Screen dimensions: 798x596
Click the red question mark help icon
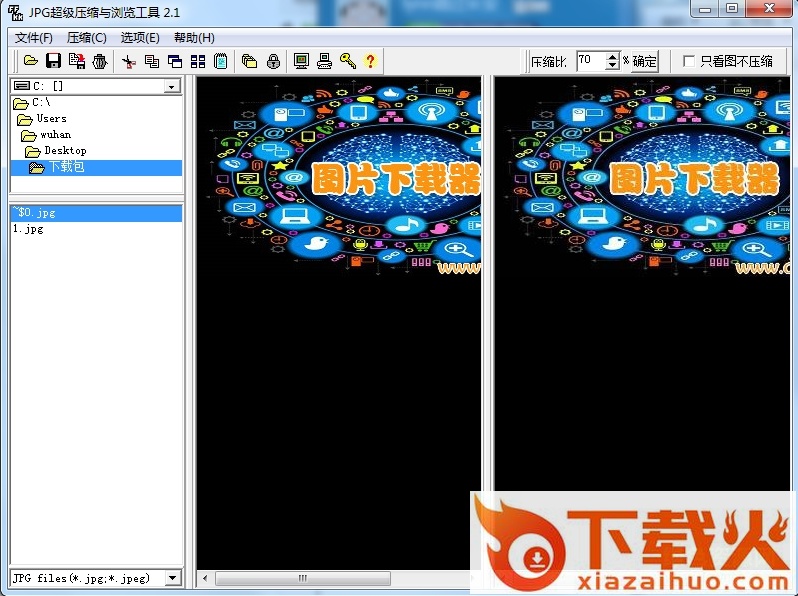[x=370, y=61]
